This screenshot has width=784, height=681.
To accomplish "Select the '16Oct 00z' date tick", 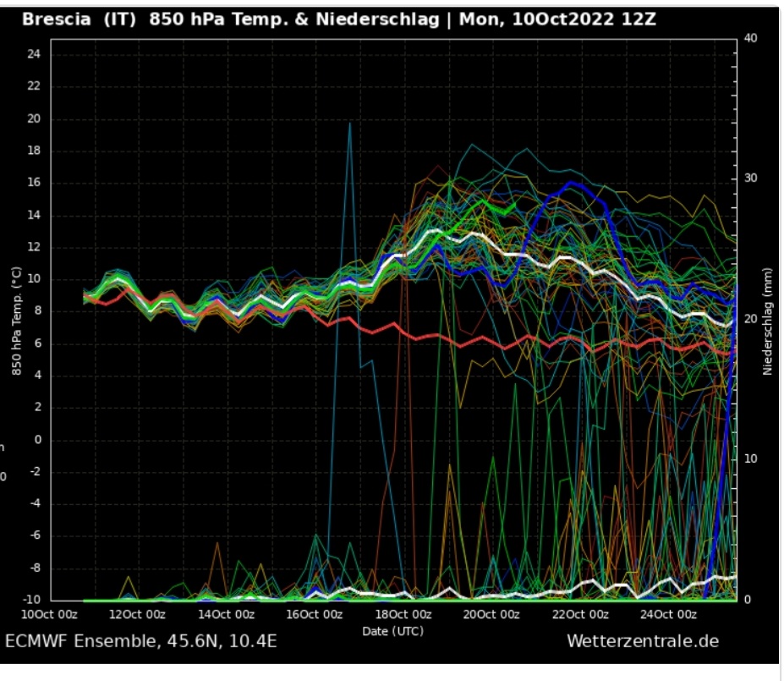I will (x=314, y=614).
